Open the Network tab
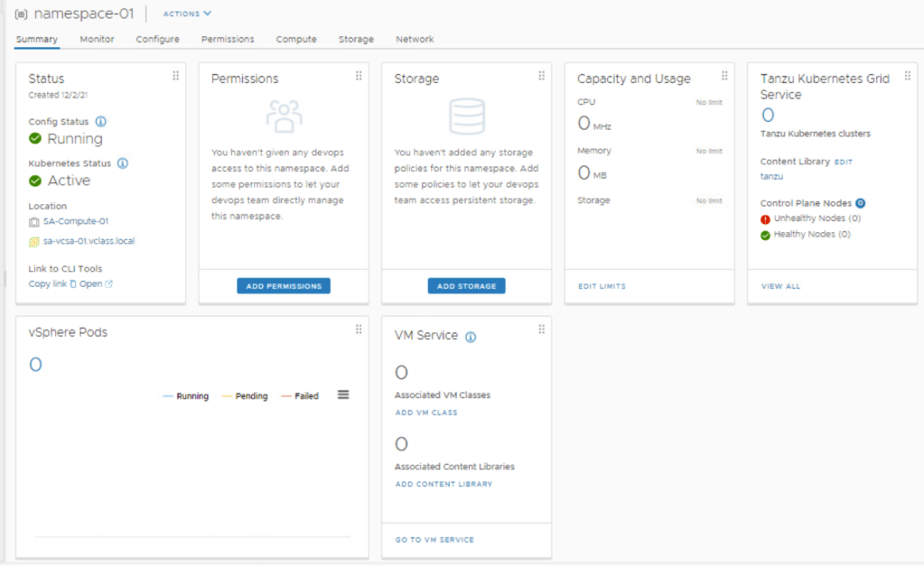924x566 pixels. (x=415, y=40)
